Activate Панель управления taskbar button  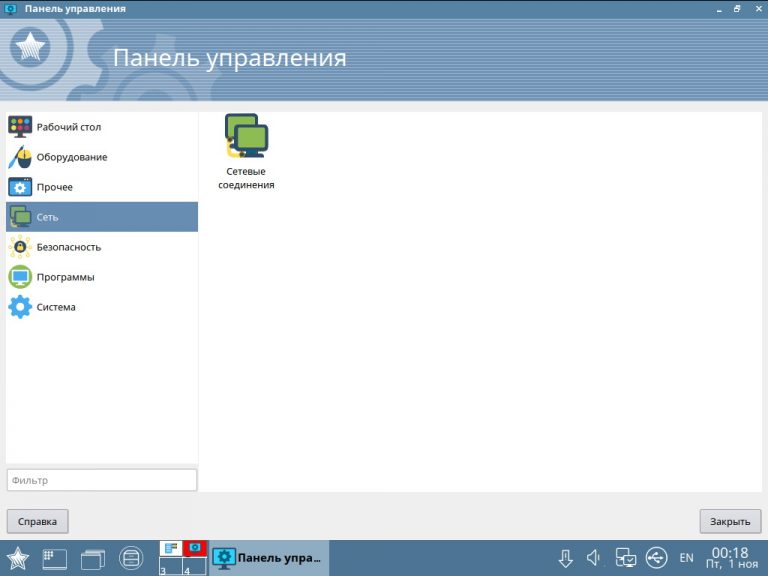click(x=269, y=558)
